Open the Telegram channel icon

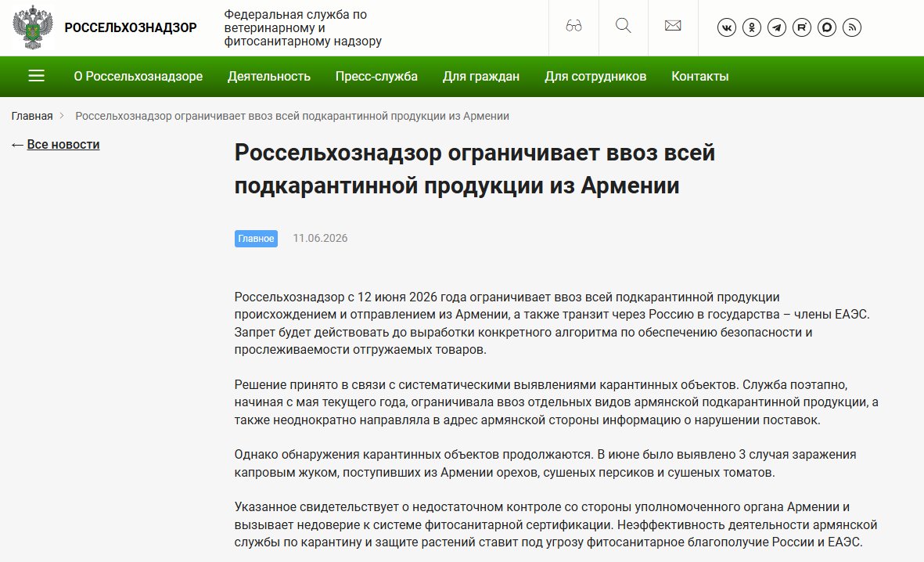click(777, 27)
